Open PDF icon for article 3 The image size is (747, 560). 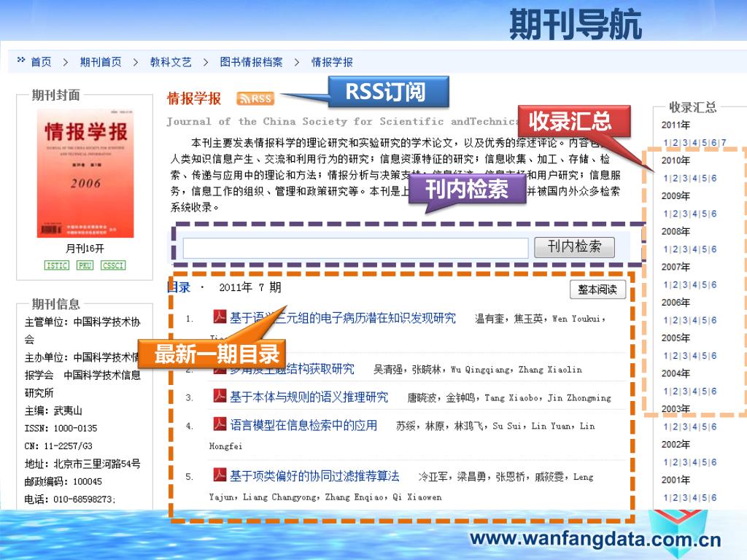click(x=220, y=396)
